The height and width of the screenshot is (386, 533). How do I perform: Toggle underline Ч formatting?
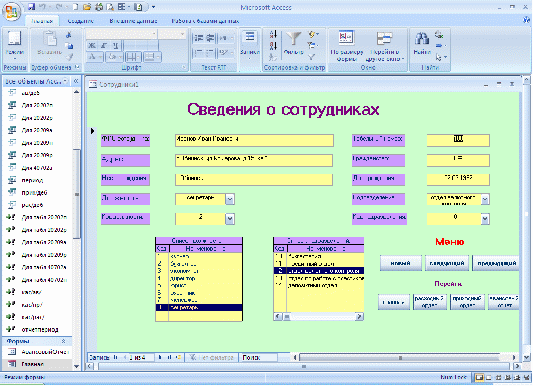click(116, 46)
